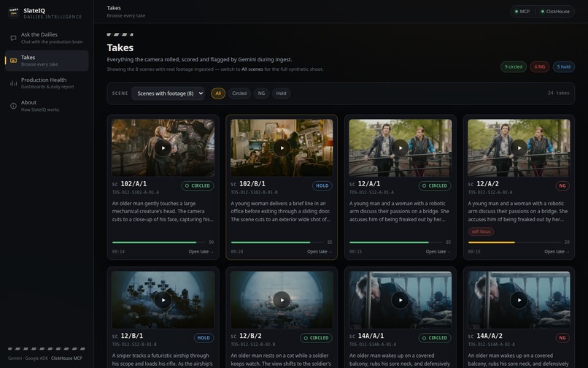Screen dimensions: 588x368
Task: Open the 12/B/2 airship scope thumbnail
Action: pos(282,300)
